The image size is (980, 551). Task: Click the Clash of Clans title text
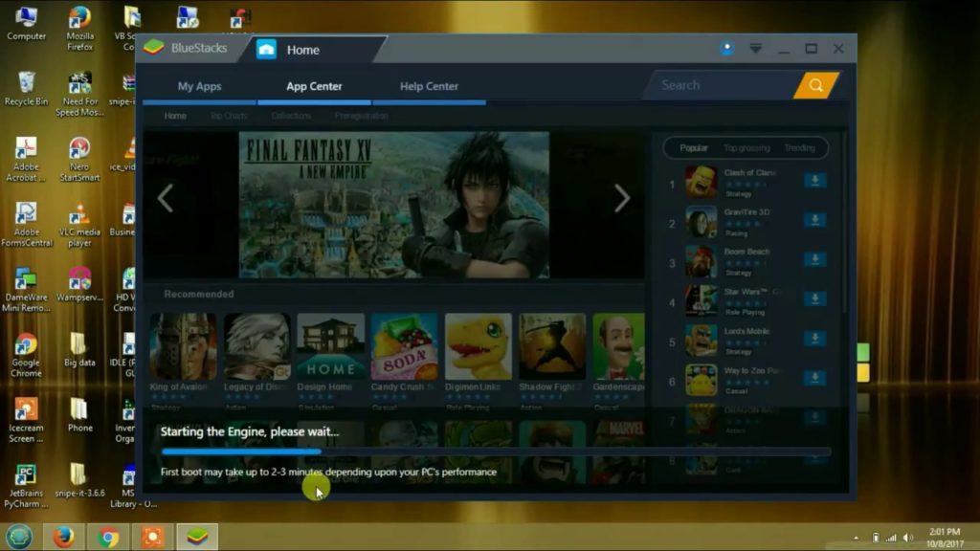749,172
